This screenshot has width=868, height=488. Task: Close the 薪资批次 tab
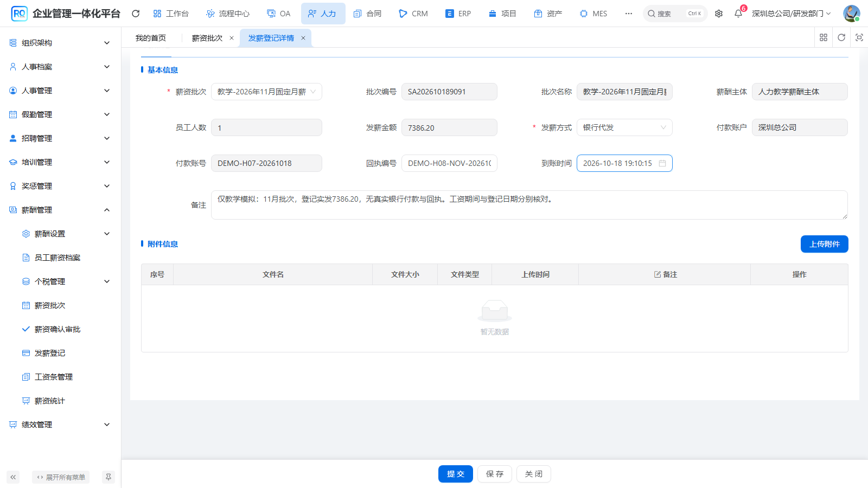tap(232, 38)
